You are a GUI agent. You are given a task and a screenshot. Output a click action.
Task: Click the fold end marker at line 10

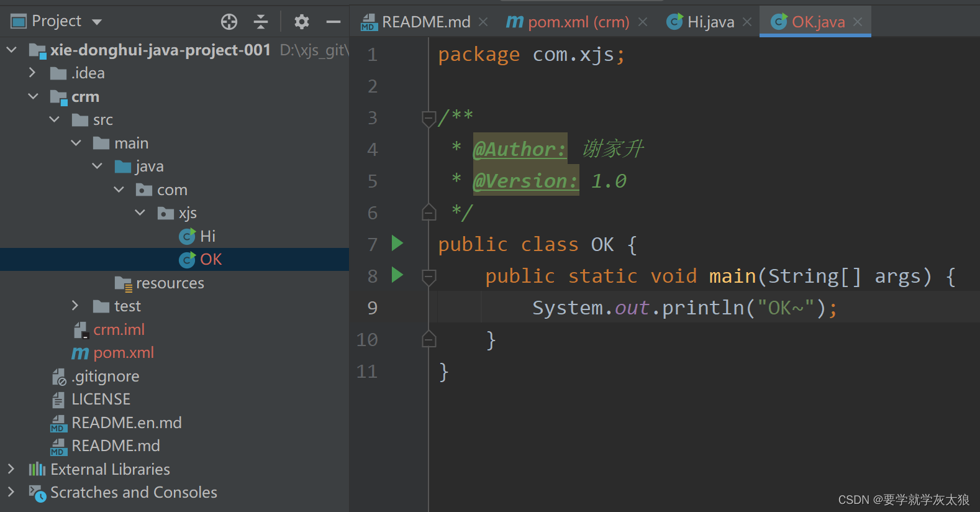(429, 339)
